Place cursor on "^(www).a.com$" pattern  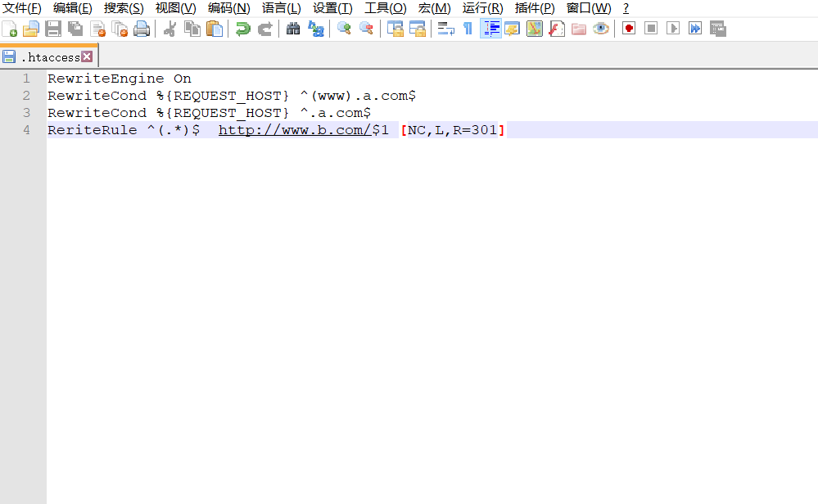tap(359, 96)
